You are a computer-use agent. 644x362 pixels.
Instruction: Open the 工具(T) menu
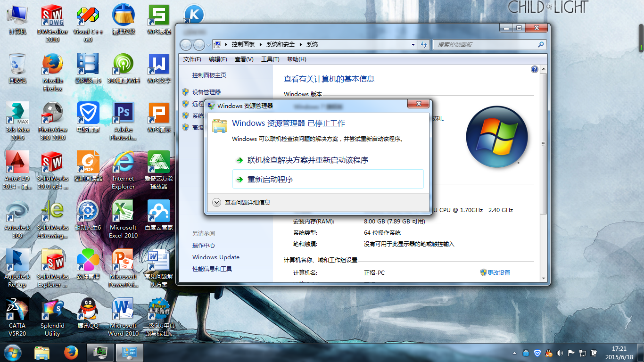[x=270, y=59]
